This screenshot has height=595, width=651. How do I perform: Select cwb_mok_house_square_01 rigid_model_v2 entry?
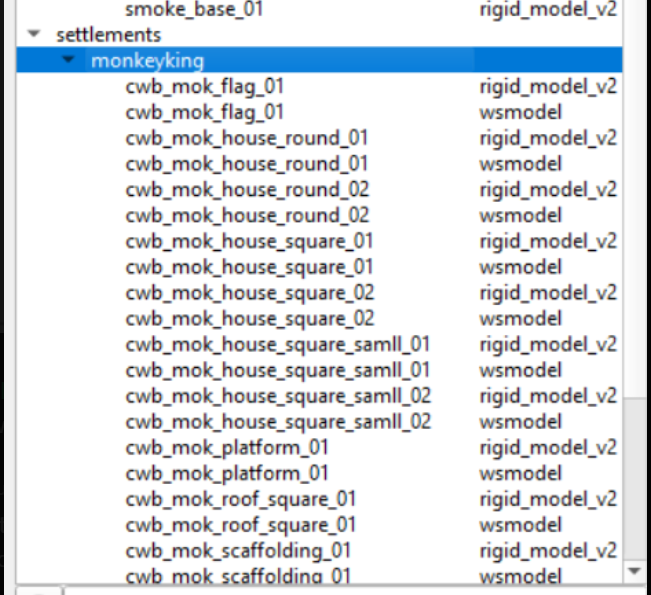319,241
